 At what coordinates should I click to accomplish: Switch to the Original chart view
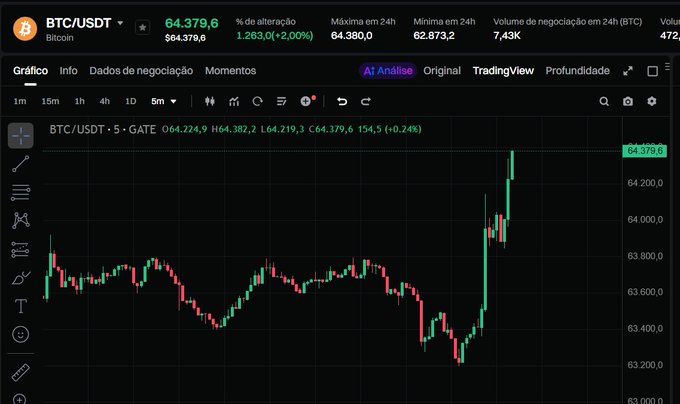(442, 71)
